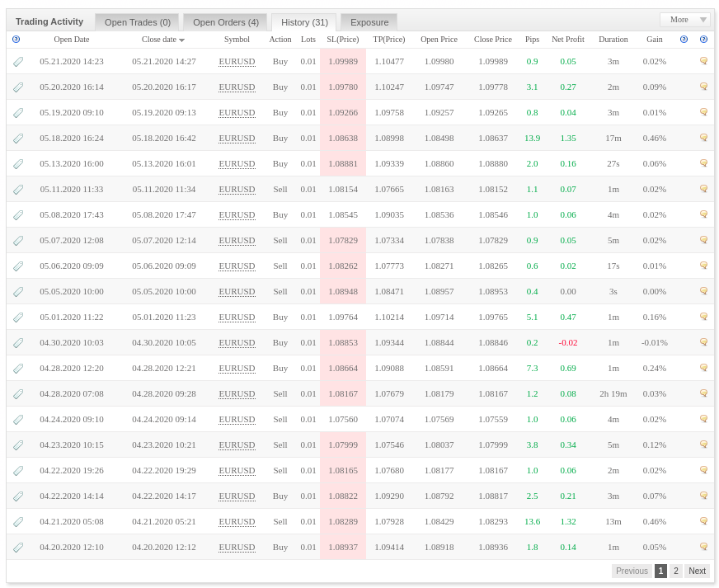Sort by Pips column header

(532, 40)
